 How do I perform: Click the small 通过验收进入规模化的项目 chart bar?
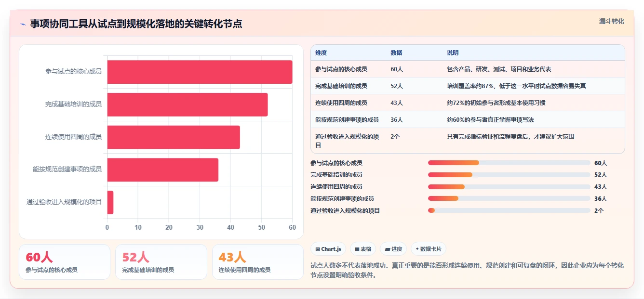110,203
